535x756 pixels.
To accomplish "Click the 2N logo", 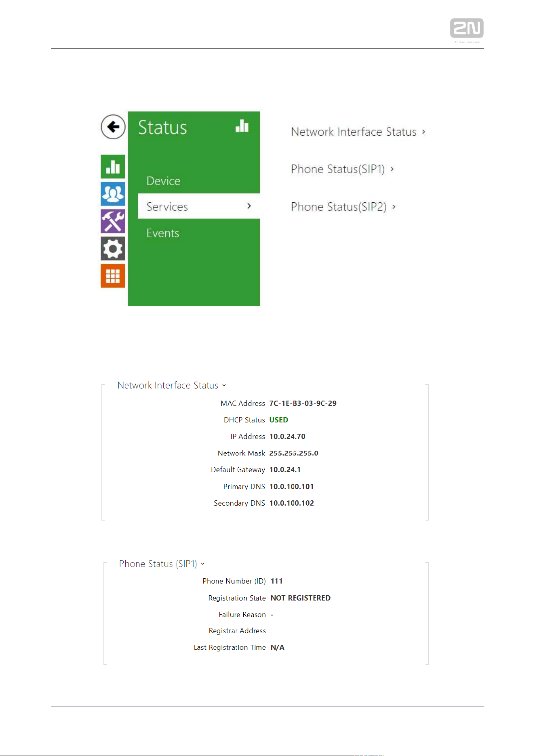I will click(x=467, y=28).
